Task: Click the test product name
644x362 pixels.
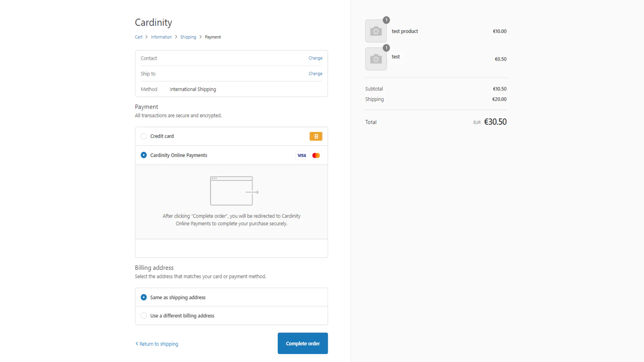Action: click(405, 31)
